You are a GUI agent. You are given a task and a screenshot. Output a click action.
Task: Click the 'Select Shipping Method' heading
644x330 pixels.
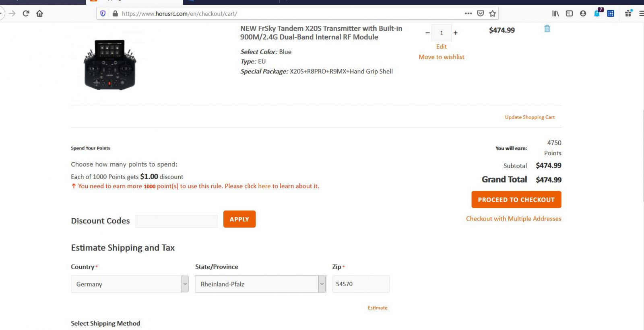pos(105,323)
